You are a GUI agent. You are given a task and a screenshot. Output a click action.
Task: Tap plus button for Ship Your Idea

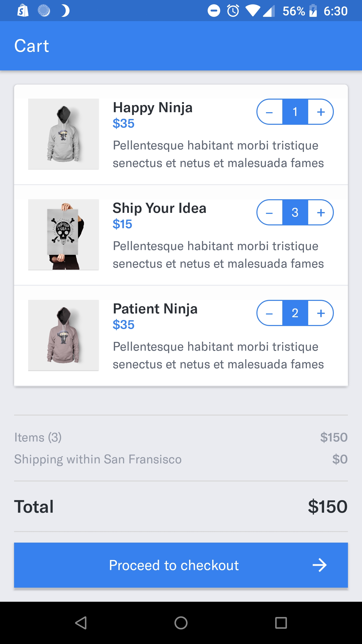coord(321,213)
